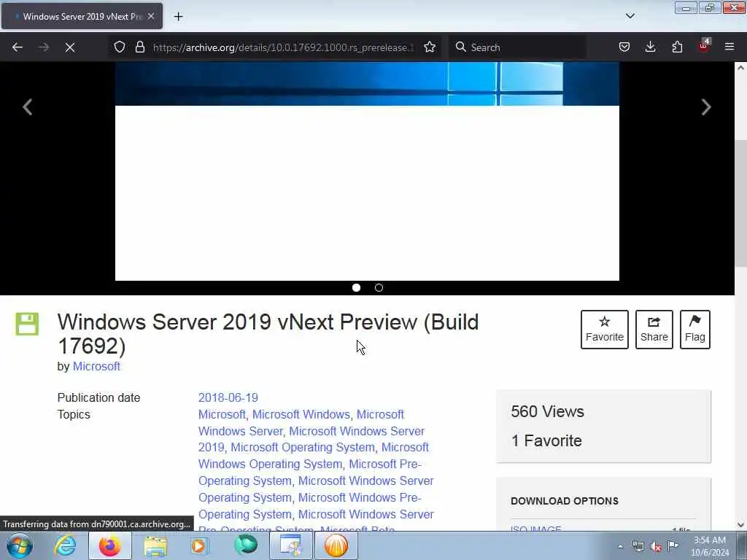This screenshot has width=747, height=560.
Task: Open muted volume tray icon
Action: 656,546
